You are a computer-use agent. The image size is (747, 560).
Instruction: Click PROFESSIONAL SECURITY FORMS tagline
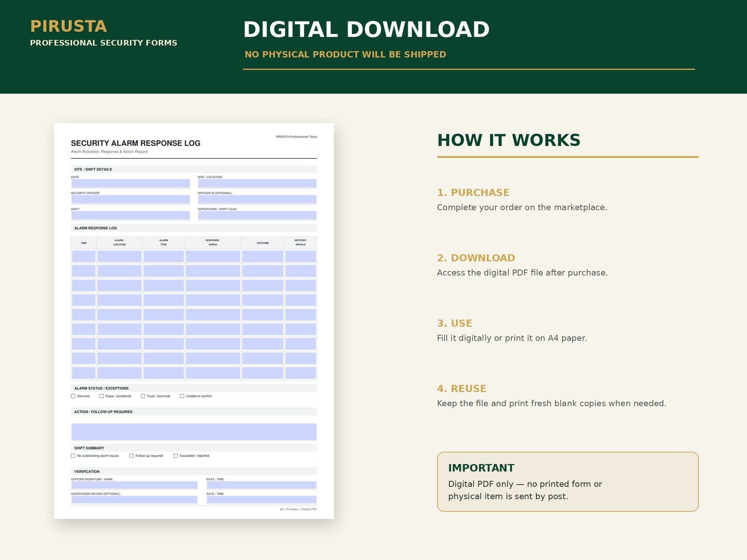tap(104, 43)
